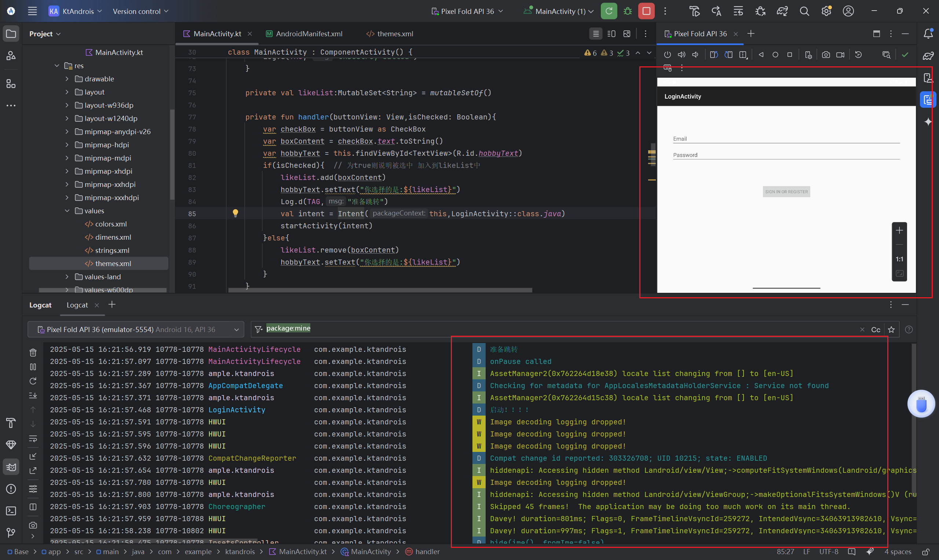Rerun the app with green Rerun button
939x560 pixels.
coord(609,11)
